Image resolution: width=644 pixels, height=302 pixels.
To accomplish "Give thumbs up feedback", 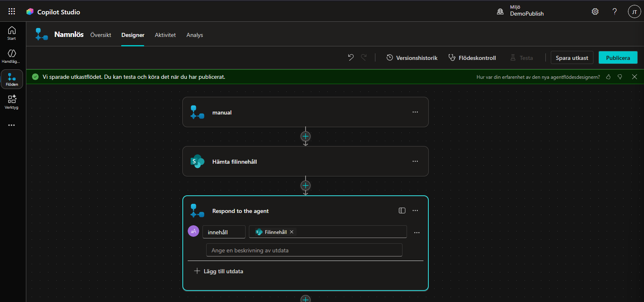I will click(x=608, y=77).
